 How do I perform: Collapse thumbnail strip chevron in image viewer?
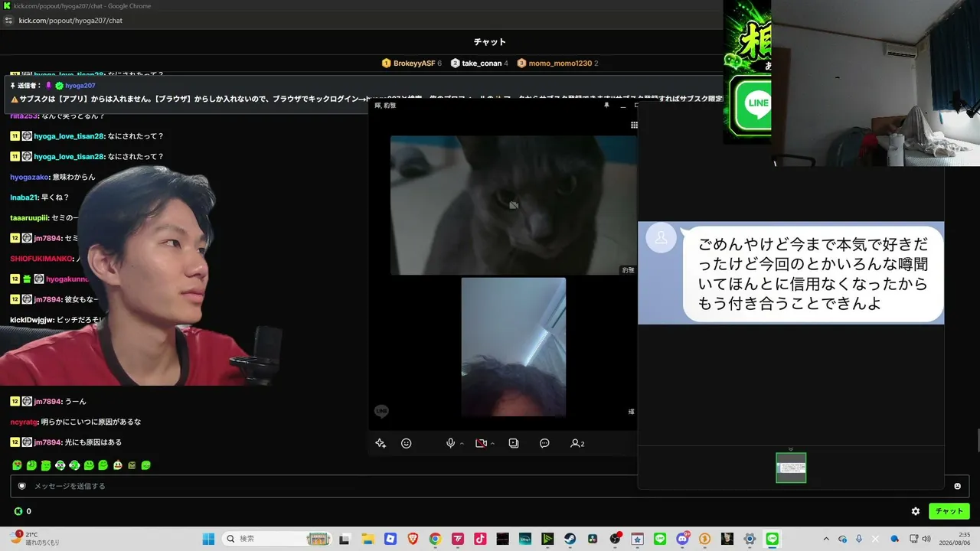(x=791, y=449)
